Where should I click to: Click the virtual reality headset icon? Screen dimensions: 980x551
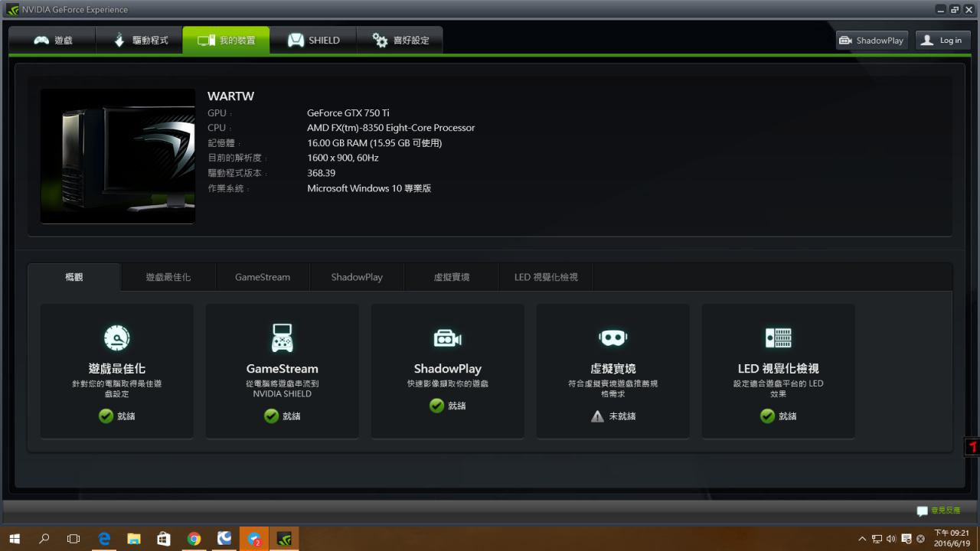pyautogui.click(x=612, y=337)
